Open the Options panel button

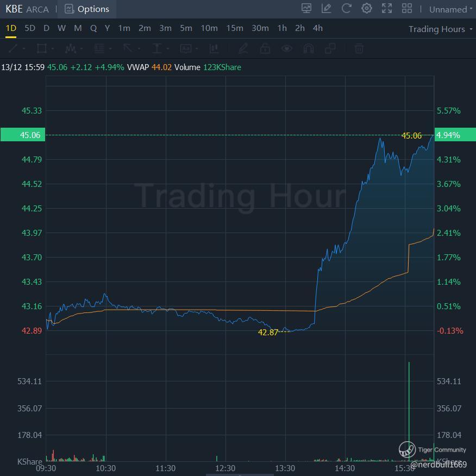(x=87, y=9)
